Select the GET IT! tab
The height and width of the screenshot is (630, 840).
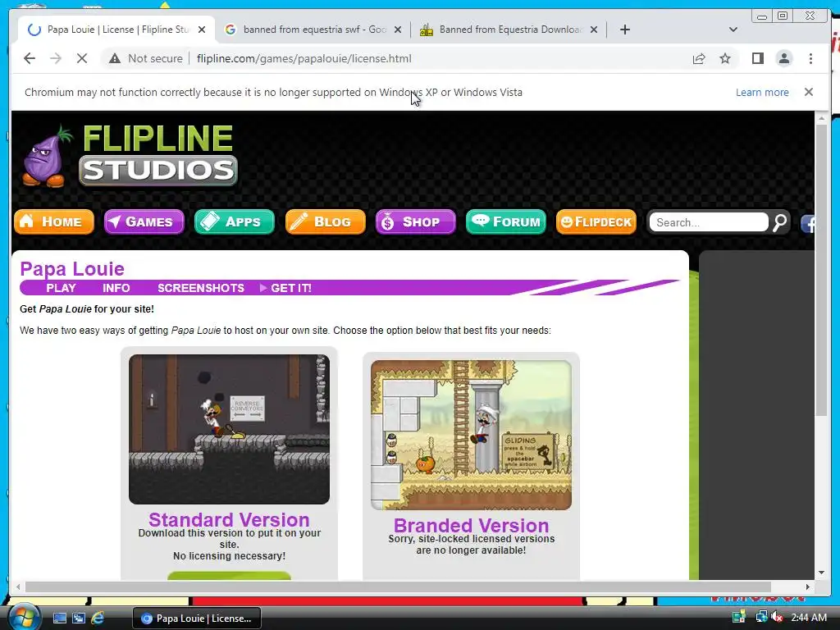[291, 288]
